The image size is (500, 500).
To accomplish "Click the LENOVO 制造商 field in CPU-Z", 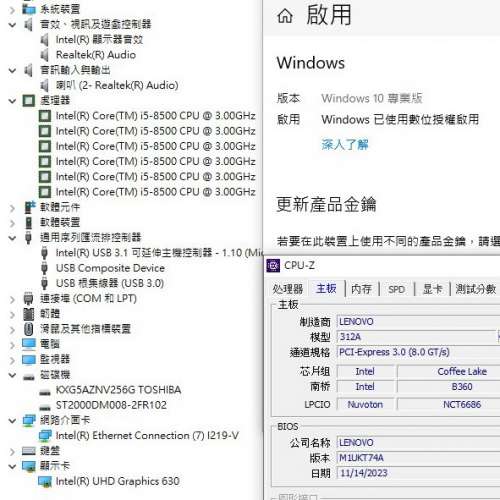I will click(x=418, y=322).
